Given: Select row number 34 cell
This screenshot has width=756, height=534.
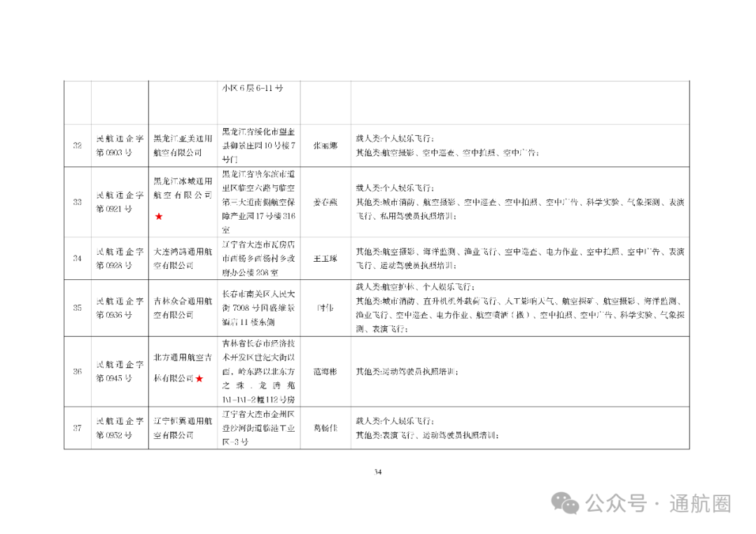Looking at the screenshot, I should pyautogui.click(x=77, y=258).
